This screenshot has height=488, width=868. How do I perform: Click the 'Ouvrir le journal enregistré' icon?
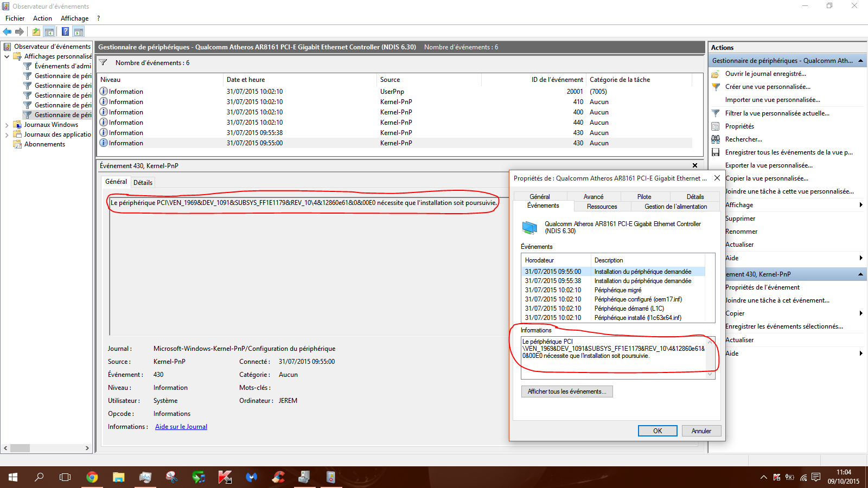(x=716, y=74)
